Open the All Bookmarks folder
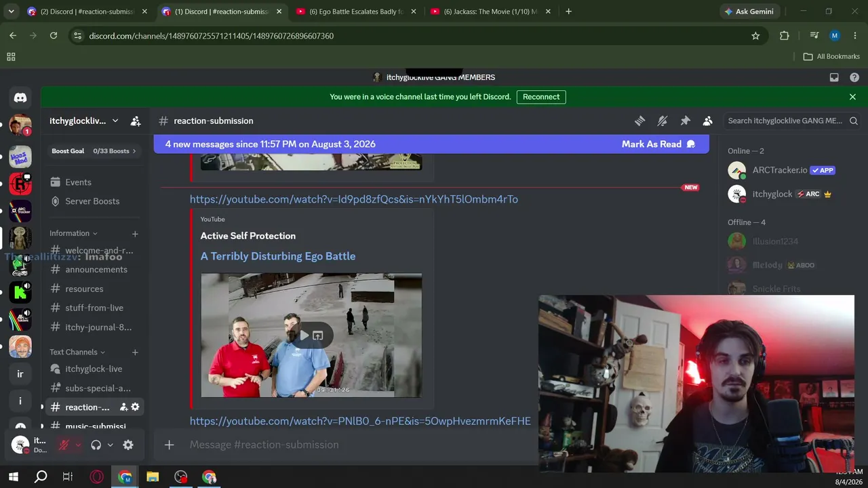 (831, 56)
